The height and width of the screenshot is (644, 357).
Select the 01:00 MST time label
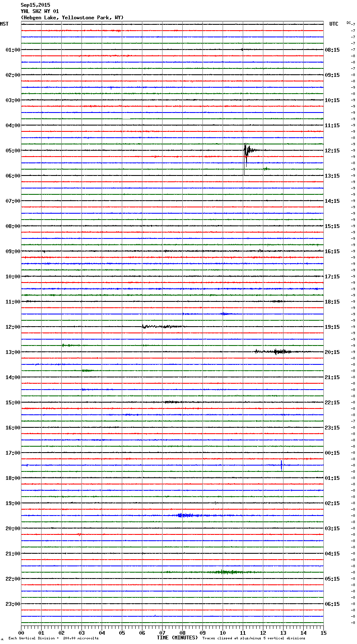13,50
